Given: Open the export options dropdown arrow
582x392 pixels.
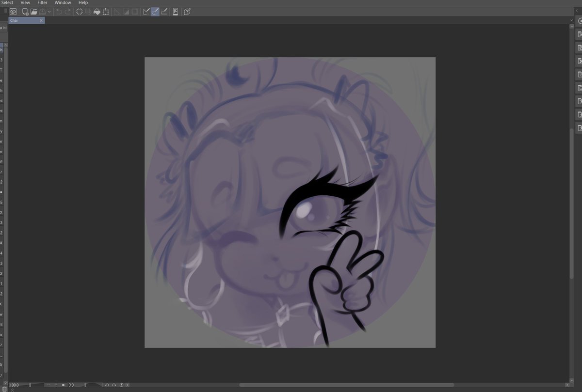Looking at the screenshot, I should coord(49,12).
